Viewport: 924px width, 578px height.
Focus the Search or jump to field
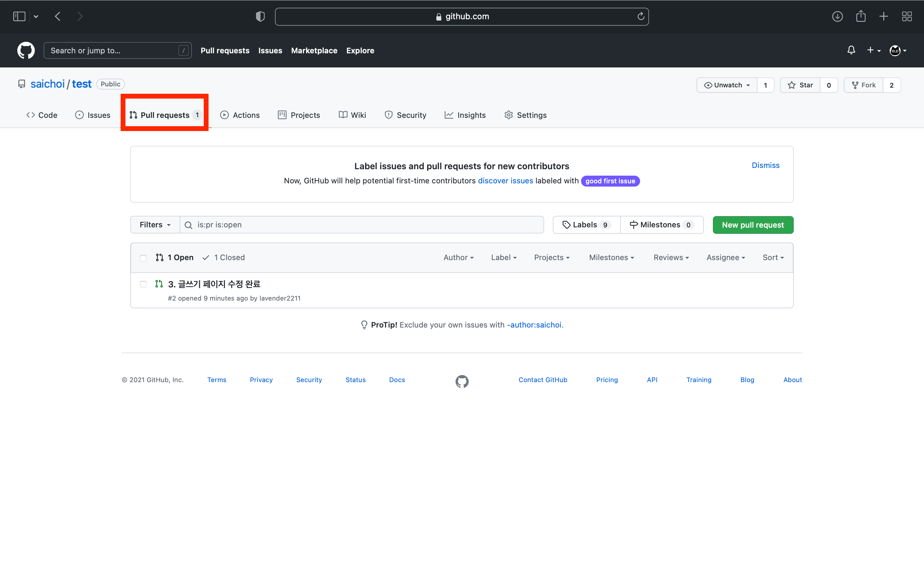(x=118, y=50)
